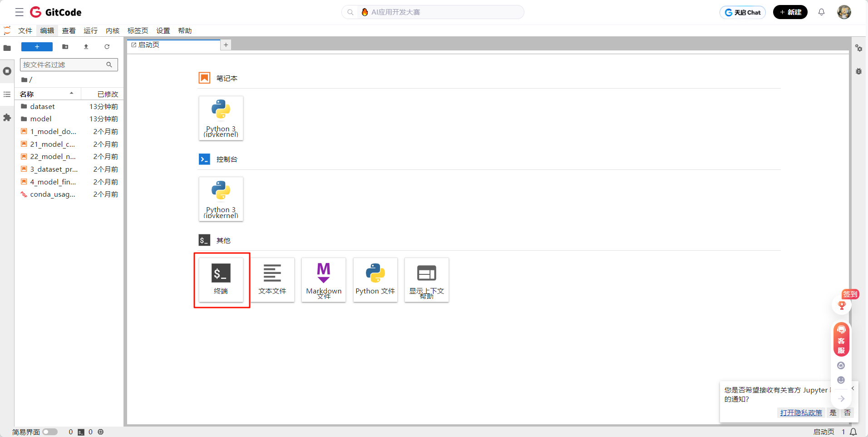Open the model folder

tap(69, 119)
